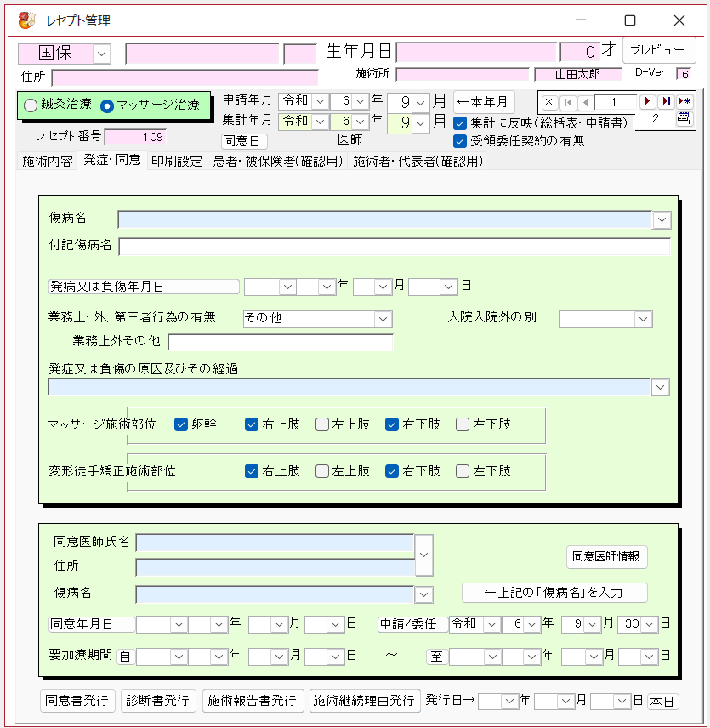Click the app icon in the title bar

27,20
